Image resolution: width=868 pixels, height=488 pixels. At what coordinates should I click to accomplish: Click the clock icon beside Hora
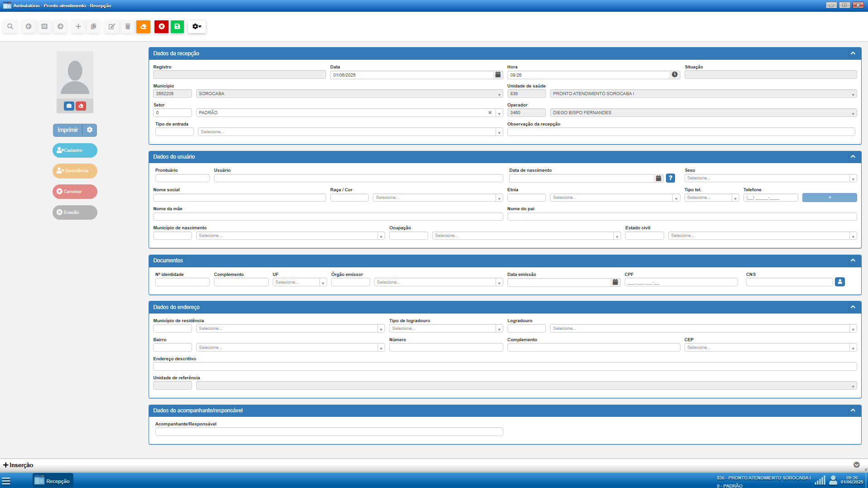point(675,75)
